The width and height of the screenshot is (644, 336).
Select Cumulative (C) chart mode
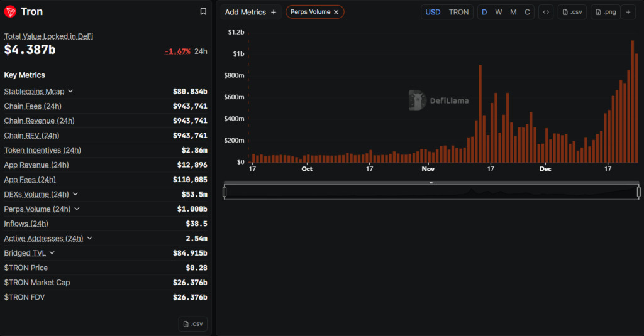(x=527, y=13)
